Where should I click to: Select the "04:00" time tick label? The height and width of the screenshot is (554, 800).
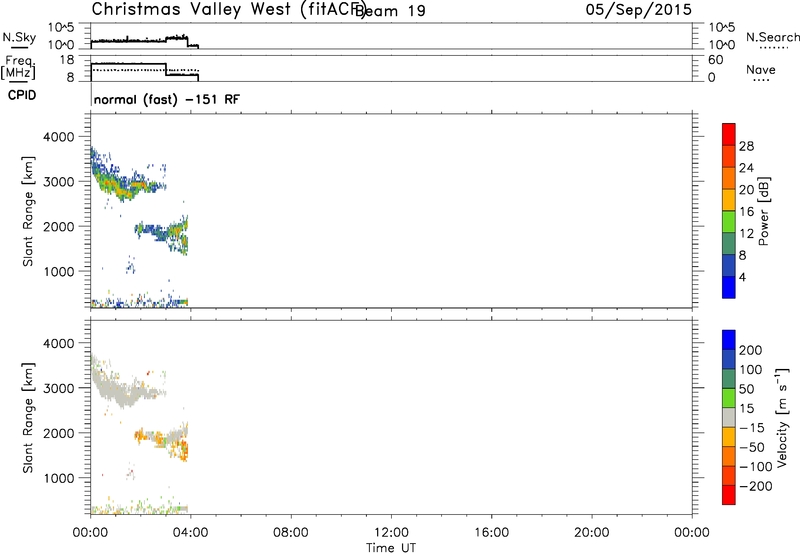(x=190, y=533)
